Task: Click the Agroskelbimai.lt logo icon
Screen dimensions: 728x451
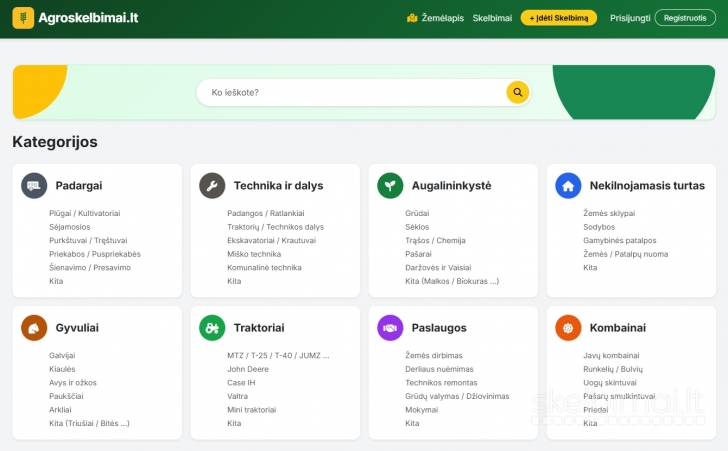Action: coord(22,17)
